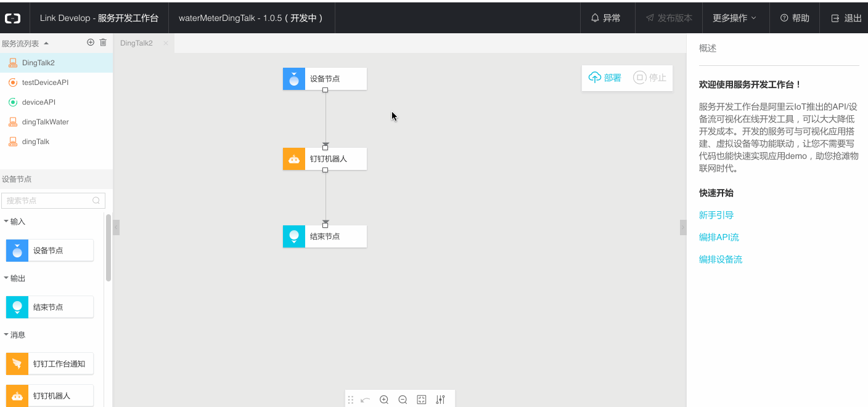This screenshot has height=407, width=868.
Task: Select deviceAPI in service flow list
Action: 56,102
